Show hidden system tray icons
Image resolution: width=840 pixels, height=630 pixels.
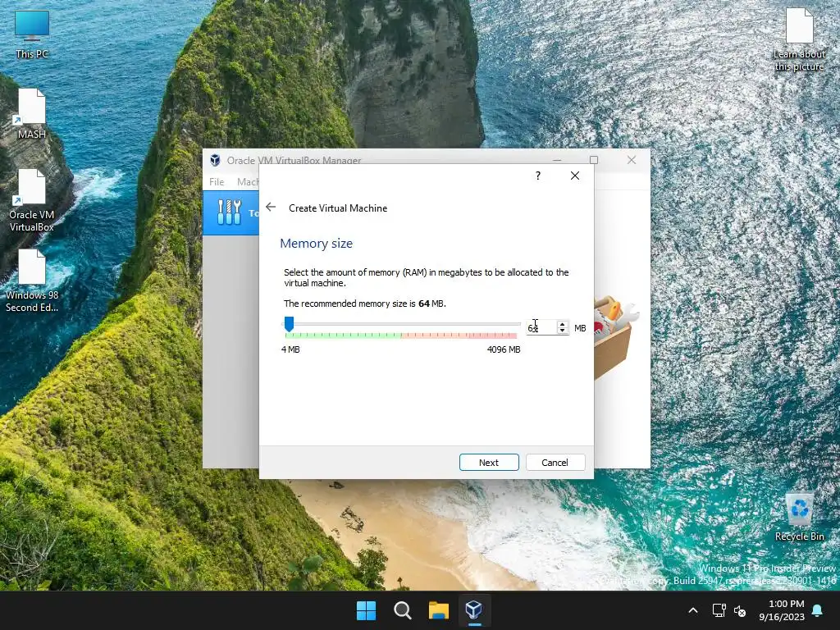point(692,610)
